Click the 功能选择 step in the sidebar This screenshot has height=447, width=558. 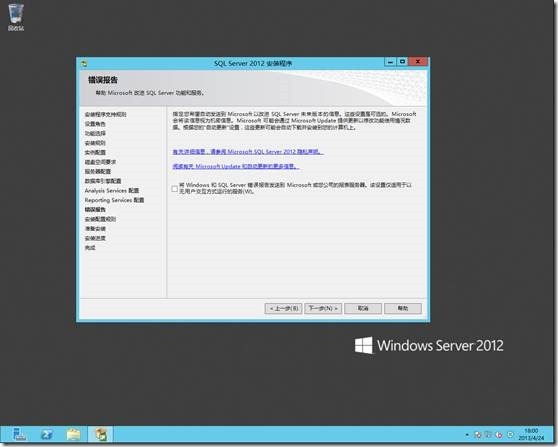pos(95,133)
